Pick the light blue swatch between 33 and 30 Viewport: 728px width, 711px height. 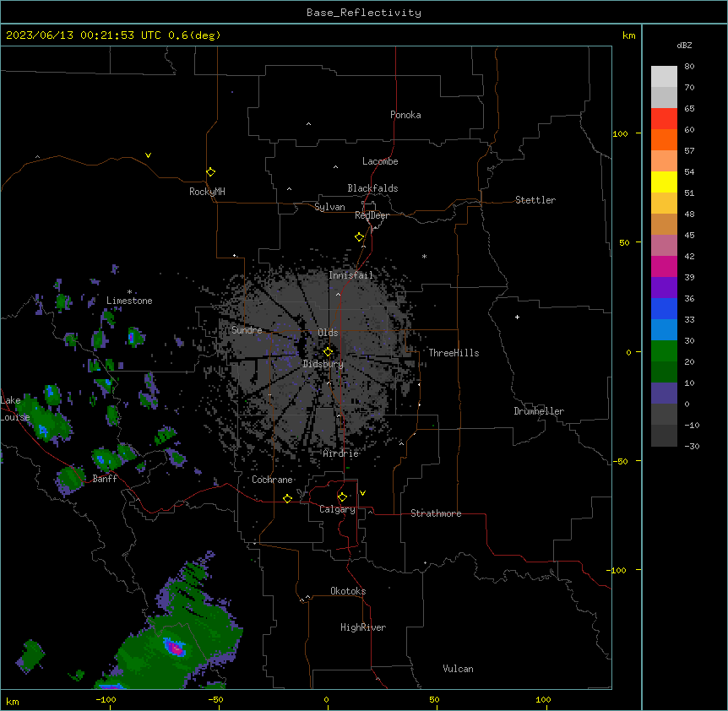(x=664, y=329)
